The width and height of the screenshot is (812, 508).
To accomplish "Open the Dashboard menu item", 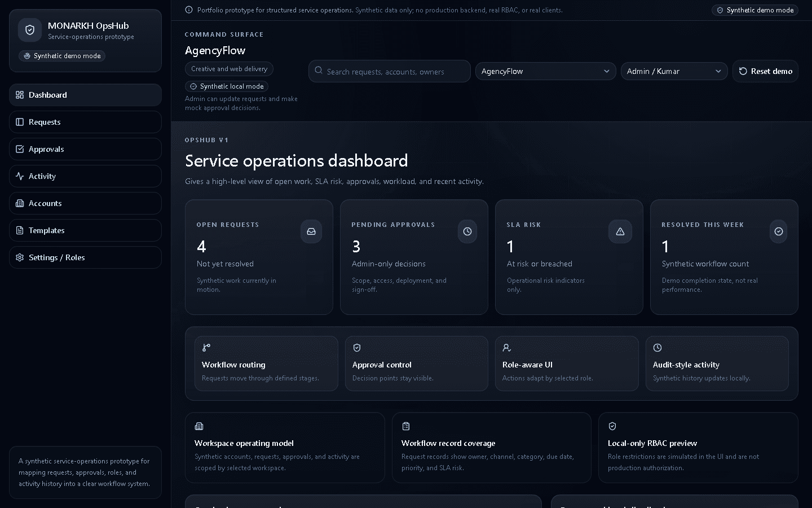I will click(85, 95).
